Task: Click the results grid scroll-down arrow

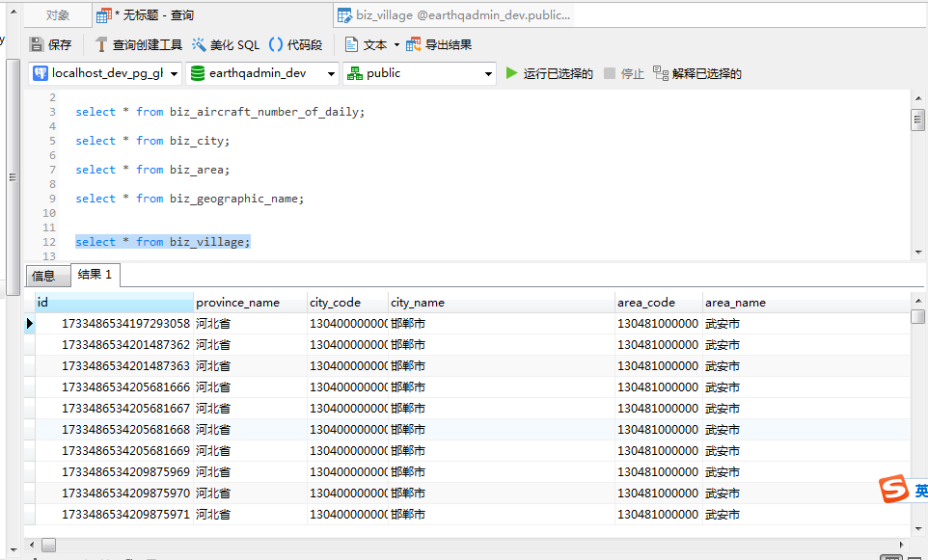Action: 918,529
